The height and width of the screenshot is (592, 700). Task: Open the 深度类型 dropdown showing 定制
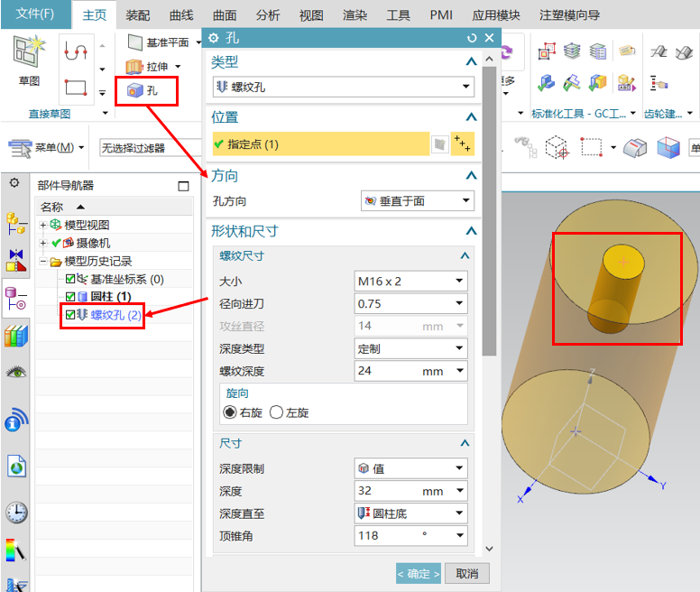point(410,348)
